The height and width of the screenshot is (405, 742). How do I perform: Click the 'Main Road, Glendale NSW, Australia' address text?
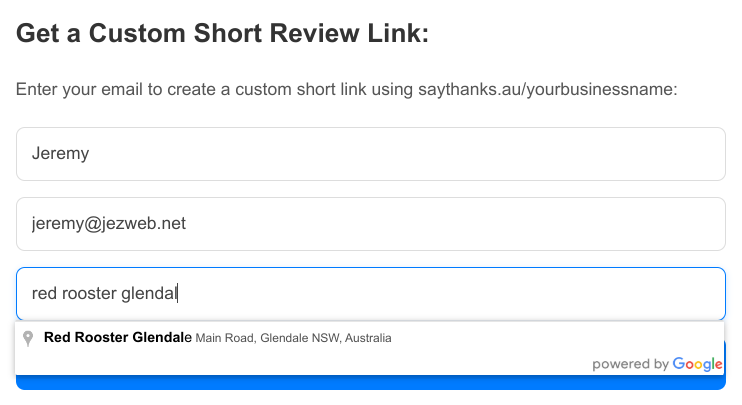(x=294, y=338)
